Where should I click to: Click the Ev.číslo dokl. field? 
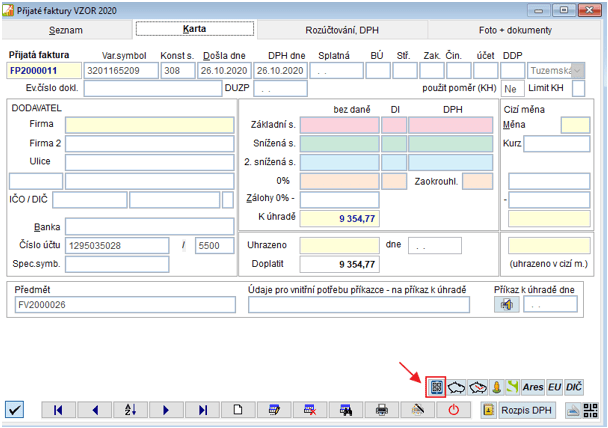pyautogui.click(x=153, y=89)
